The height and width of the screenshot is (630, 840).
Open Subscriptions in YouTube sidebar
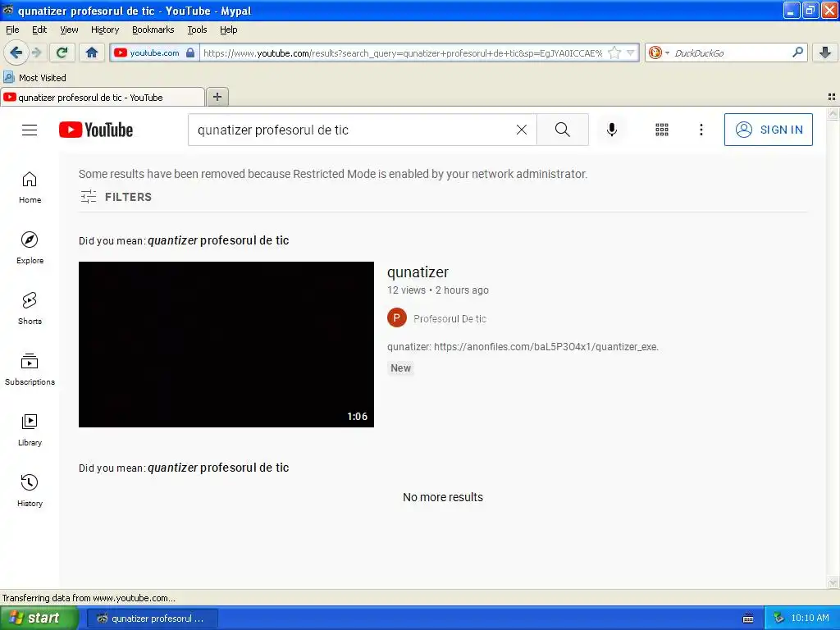30,369
